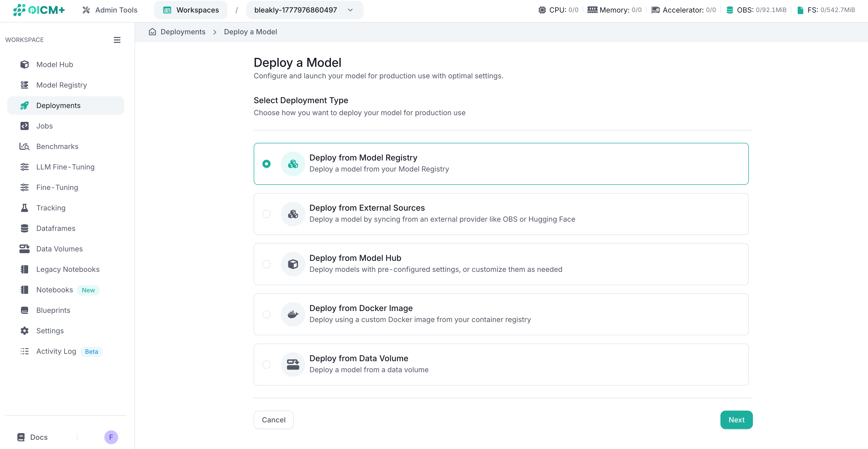This screenshot has width=868, height=449.
Task: Open Model Registry in sidebar
Action: point(66,85)
